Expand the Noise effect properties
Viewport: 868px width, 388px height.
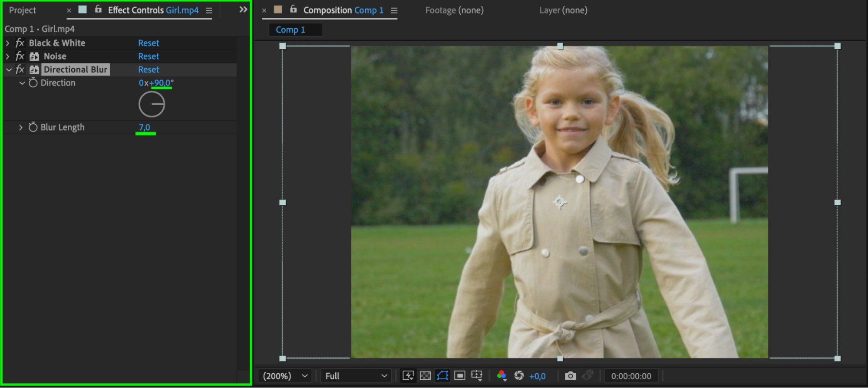8,56
